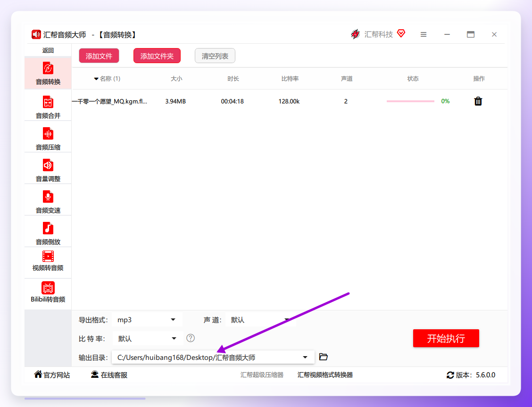
Task: Click the 在线客服 headset icon
Action: pos(95,374)
